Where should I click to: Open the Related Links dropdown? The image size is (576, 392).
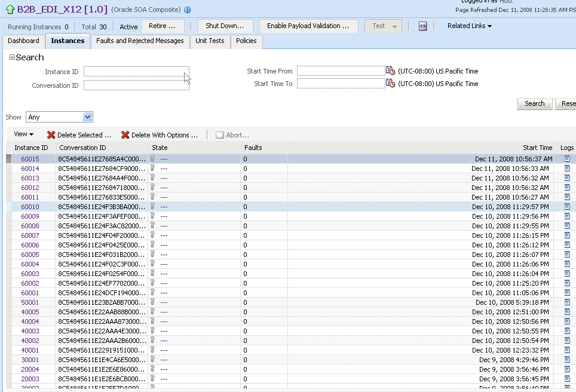tap(470, 26)
